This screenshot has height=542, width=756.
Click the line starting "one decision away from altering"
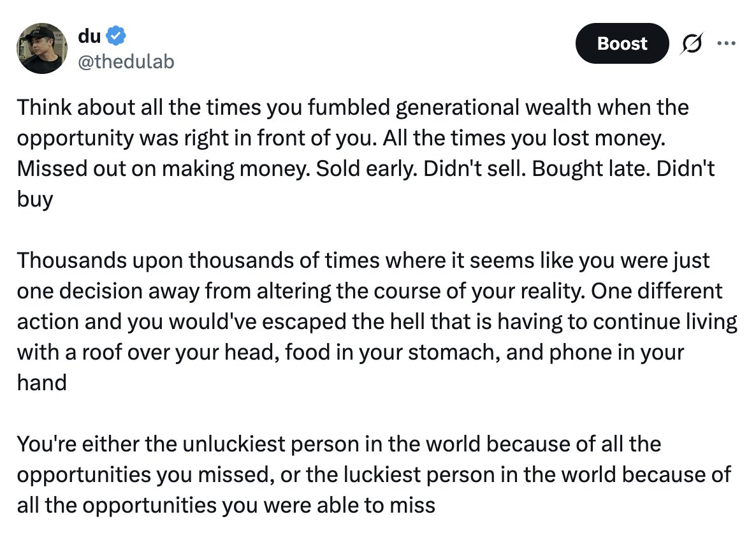click(370, 291)
